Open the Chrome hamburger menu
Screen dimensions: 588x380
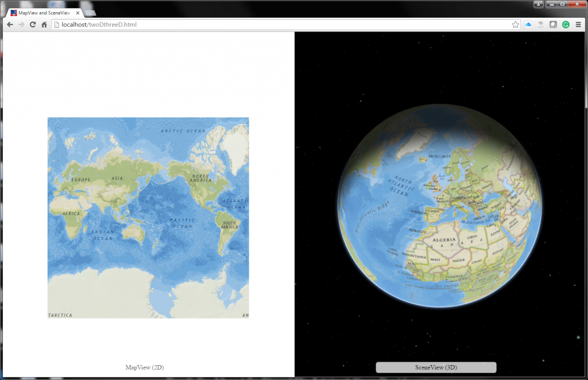[578, 25]
